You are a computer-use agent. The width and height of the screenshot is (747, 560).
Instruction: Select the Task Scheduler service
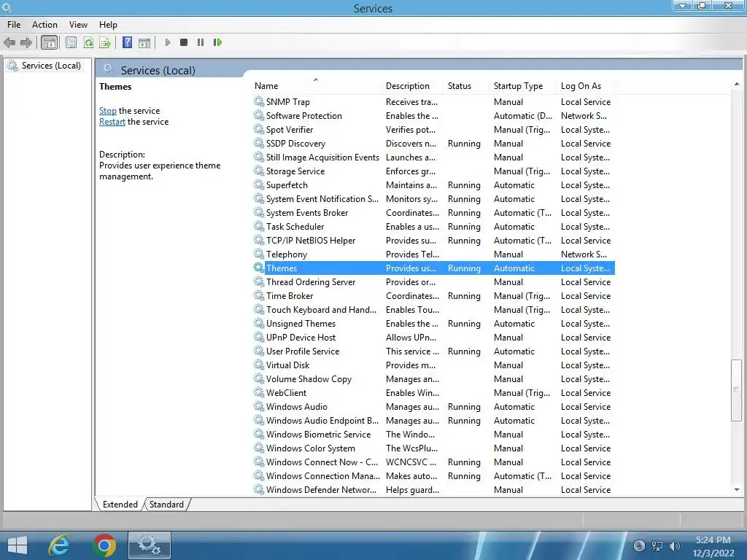(433, 227)
